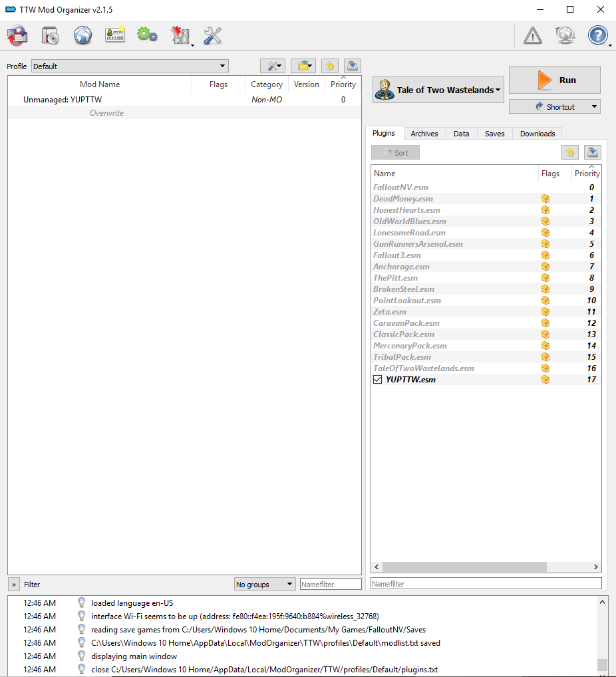This screenshot has height=677, width=616.
Task: Open the Profile Default dropdown
Action: [x=130, y=66]
